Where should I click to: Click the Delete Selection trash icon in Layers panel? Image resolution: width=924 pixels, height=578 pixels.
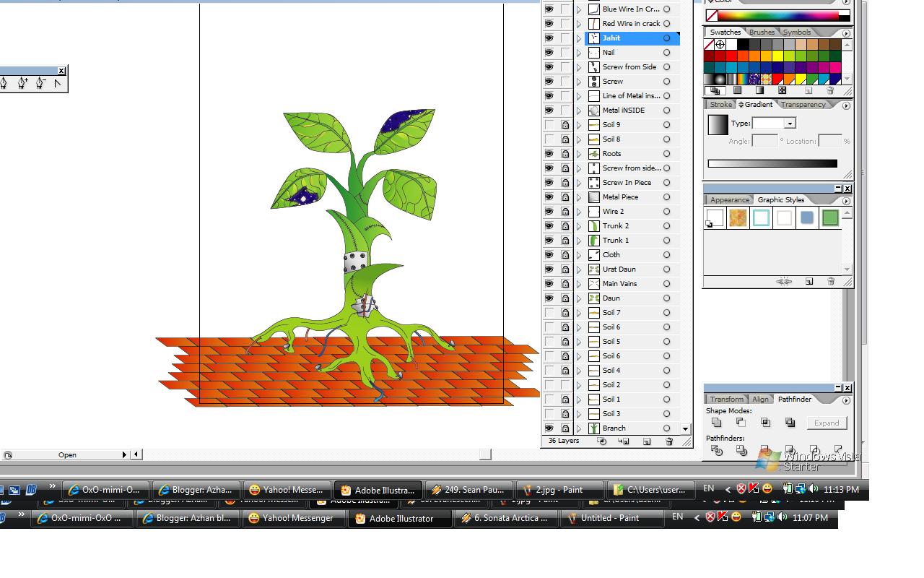click(x=669, y=441)
